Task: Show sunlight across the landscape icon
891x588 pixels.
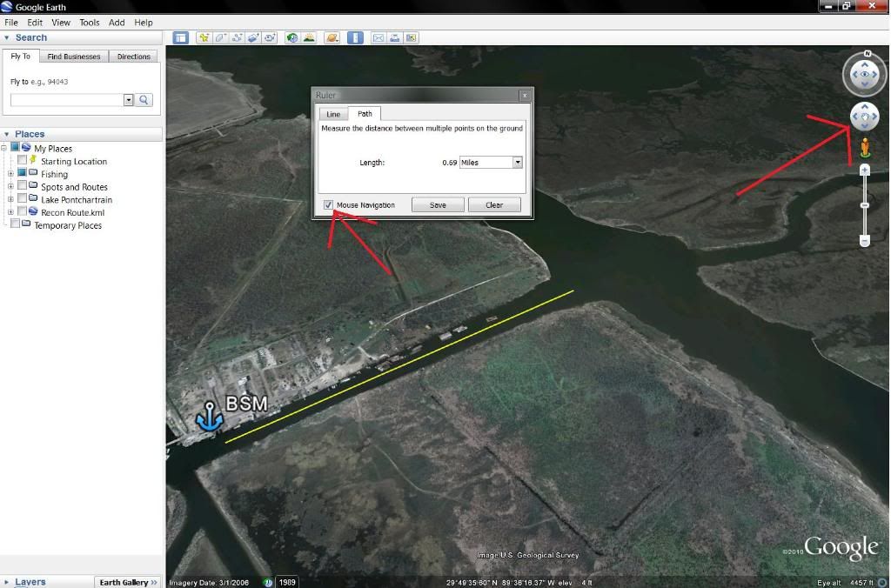Action: [x=309, y=38]
